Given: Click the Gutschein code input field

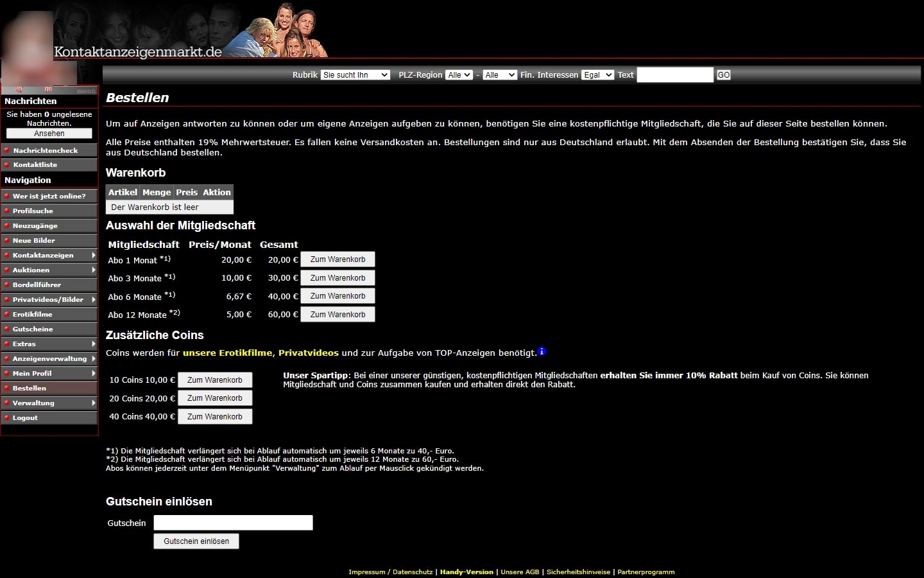Looking at the screenshot, I should pos(233,523).
